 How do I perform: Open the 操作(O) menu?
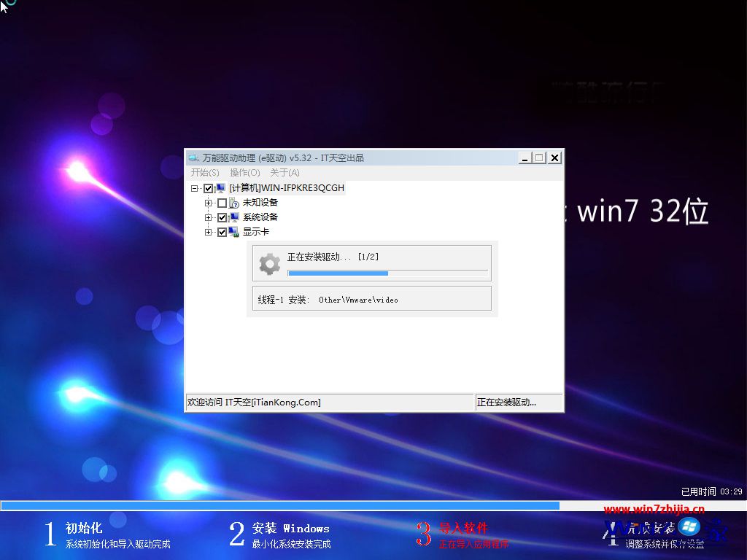tap(245, 172)
